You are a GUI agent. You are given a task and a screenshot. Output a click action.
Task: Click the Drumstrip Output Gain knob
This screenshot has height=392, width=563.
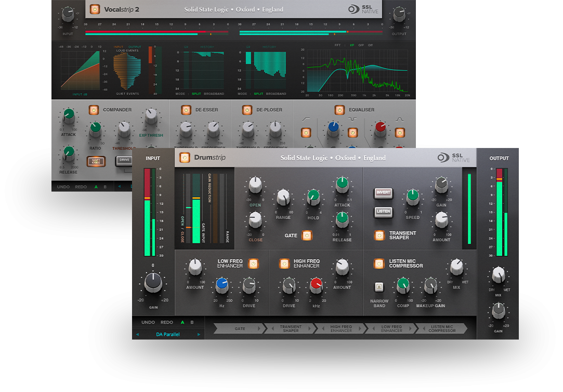pos(499,311)
